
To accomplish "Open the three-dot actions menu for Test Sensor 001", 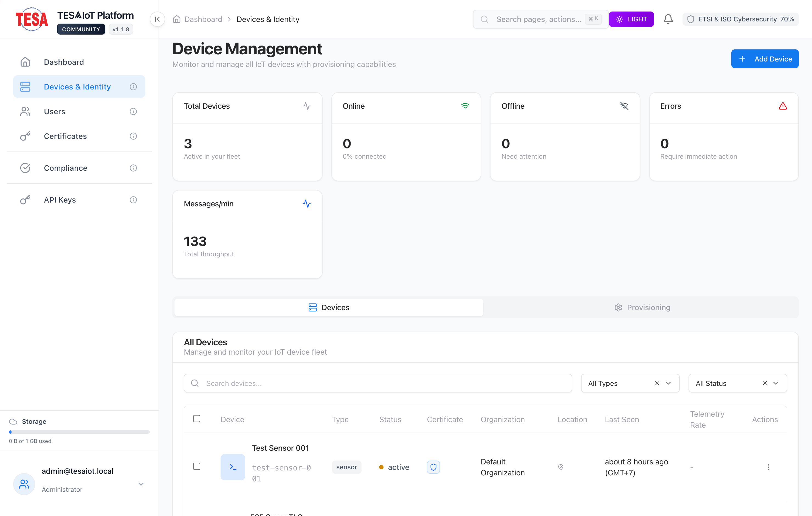I will (768, 467).
